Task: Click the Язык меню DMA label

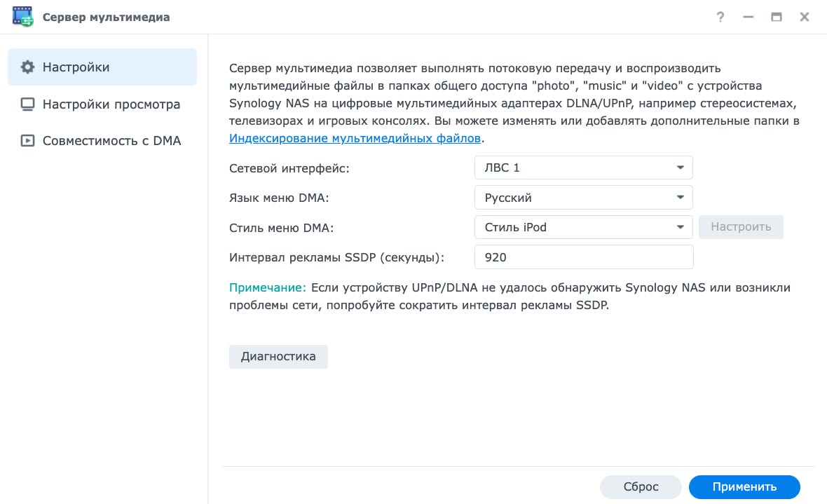Action: [x=279, y=198]
